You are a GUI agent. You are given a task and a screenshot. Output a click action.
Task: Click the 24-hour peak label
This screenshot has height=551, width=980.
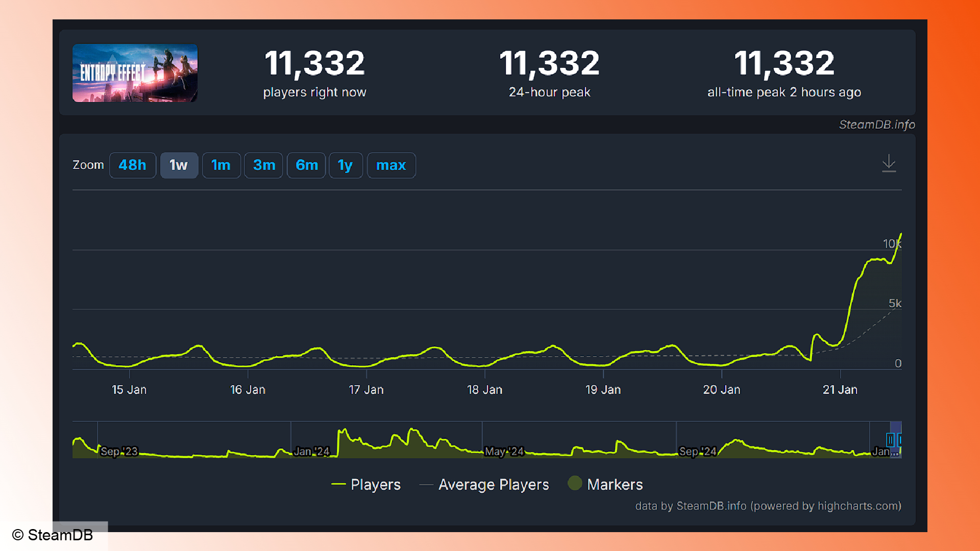[549, 92]
